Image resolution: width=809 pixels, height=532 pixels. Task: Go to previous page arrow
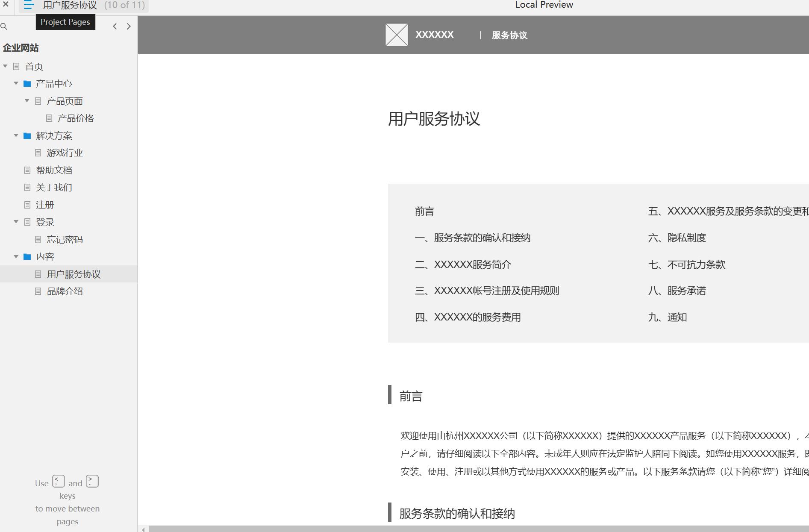(x=115, y=26)
